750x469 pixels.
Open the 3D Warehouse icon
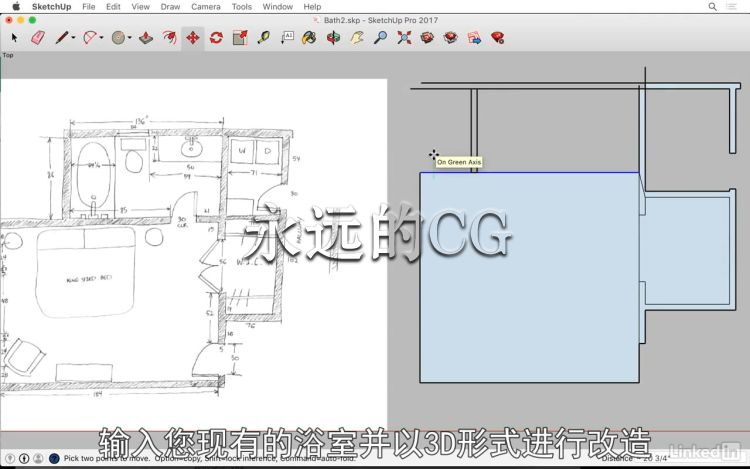[x=427, y=37]
